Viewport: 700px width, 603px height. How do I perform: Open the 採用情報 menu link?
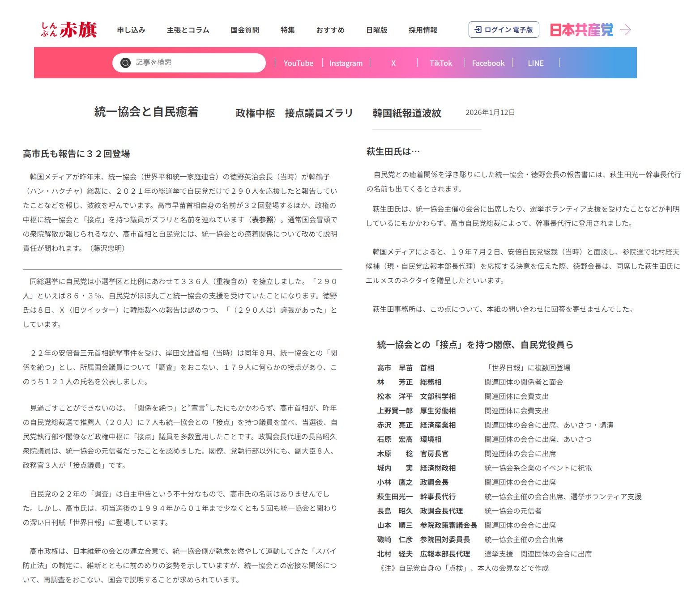[x=423, y=30]
